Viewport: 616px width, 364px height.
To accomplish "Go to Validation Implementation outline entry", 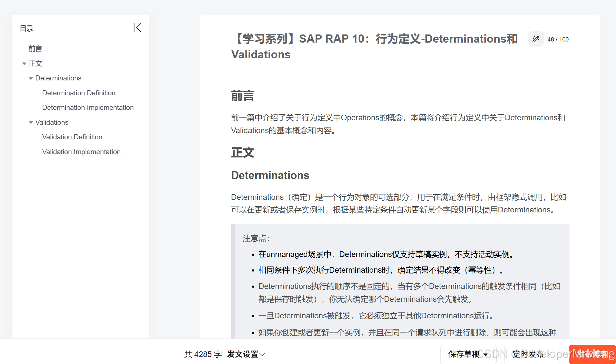I will (x=81, y=152).
